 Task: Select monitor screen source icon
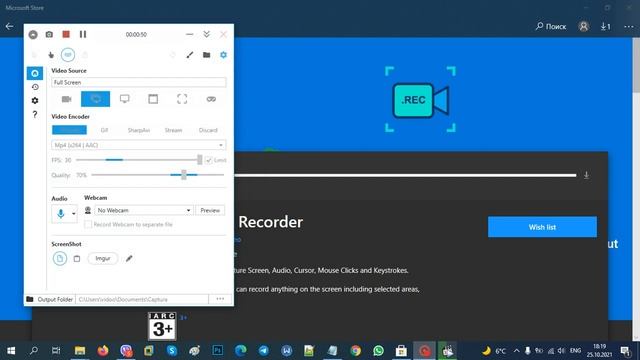(x=124, y=99)
